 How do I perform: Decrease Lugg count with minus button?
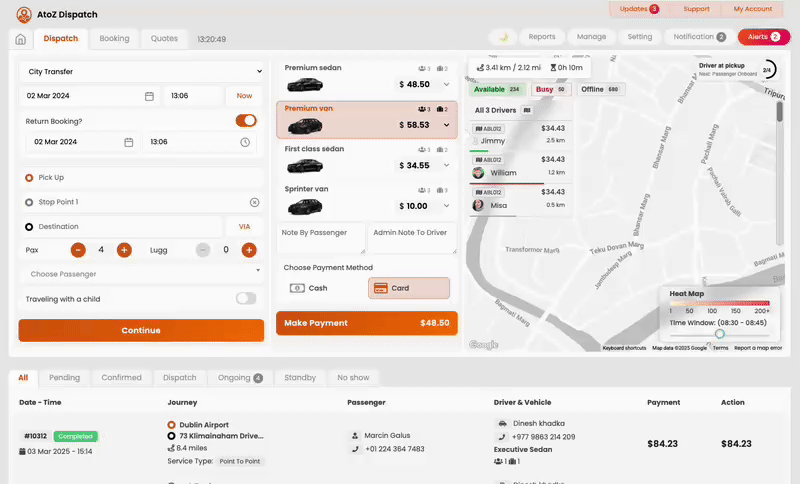(x=203, y=250)
